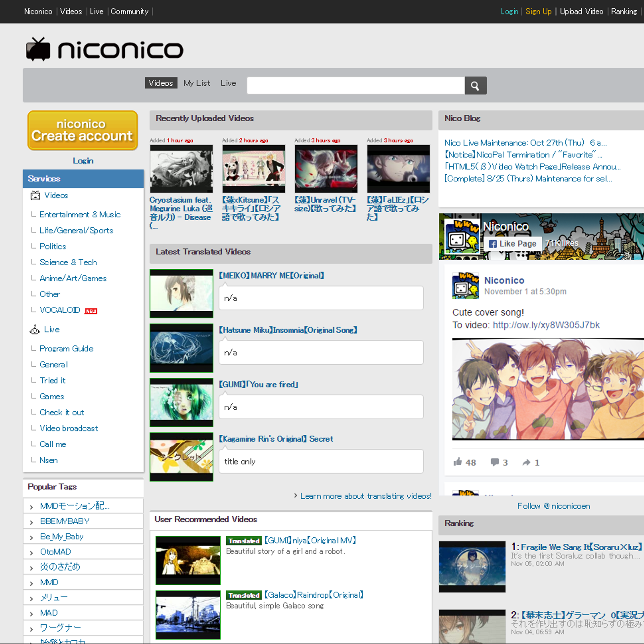This screenshot has width=644, height=644.
Task: Click the Sign Up link
Action: coord(539,11)
